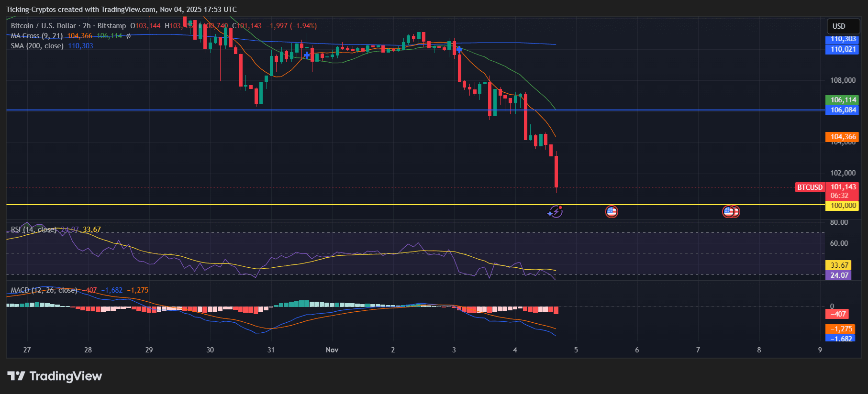This screenshot has height=394, width=868.
Task: Click the 'Ticking-Cryptos created with TradingView.com' header
Action: (x=121, y=10)
